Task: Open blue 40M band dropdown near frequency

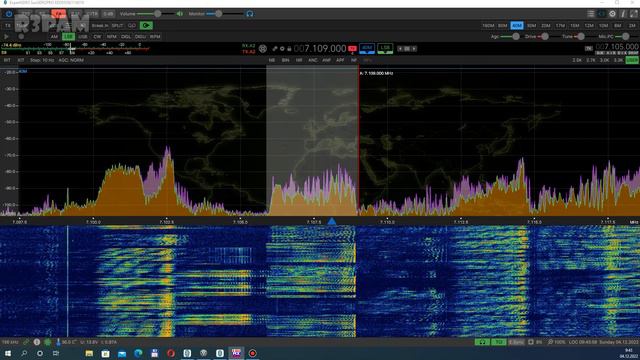Action: [x=367, y=49]
